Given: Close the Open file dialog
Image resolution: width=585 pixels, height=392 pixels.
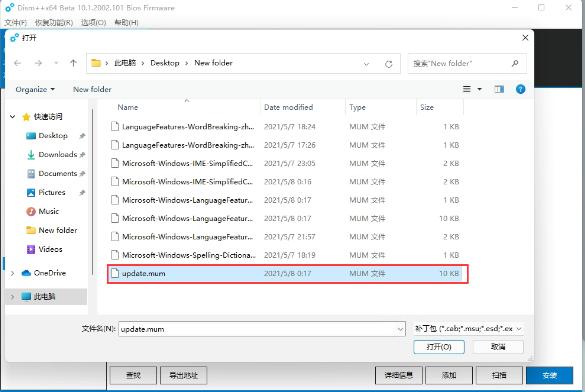Looking at the screenshot, I should point(525,38).
